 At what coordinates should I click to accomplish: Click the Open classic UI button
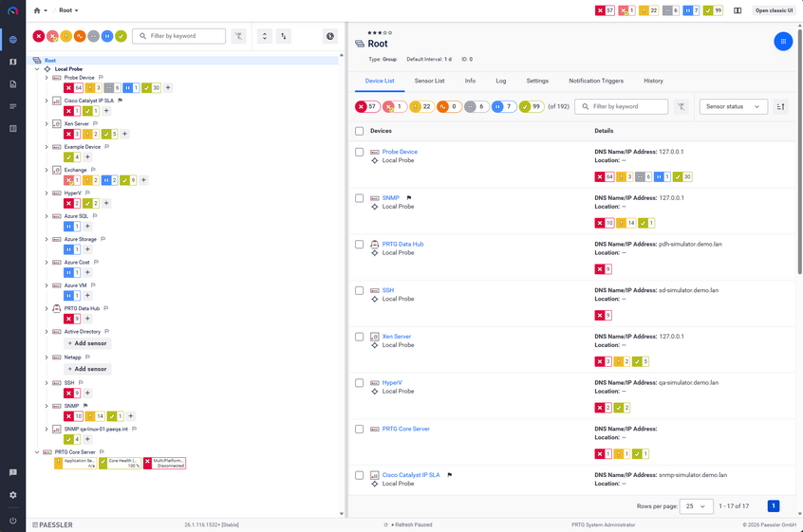click(x=775, y=10)
